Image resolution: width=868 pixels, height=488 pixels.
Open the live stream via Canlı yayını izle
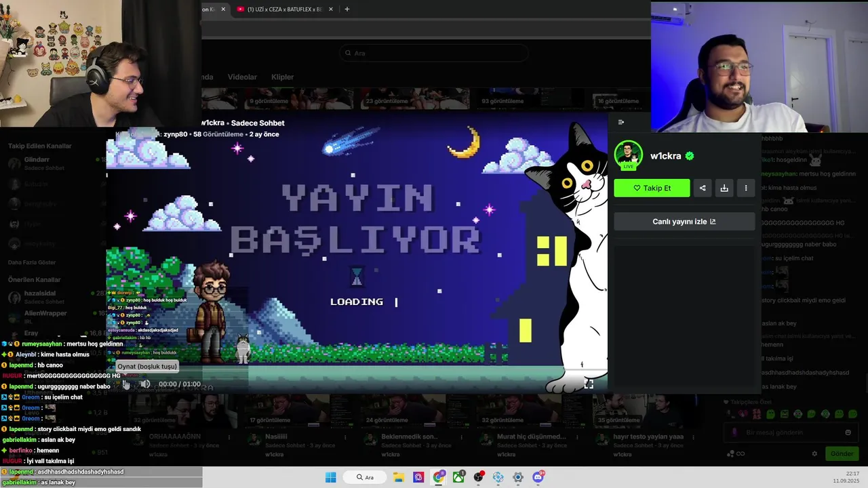[x=684, y=222]
